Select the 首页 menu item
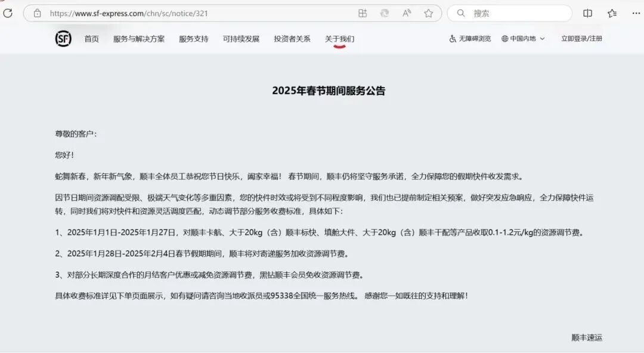Image resolution: width=644 pixels, height=353 pixels. click(x=91, y=38)
